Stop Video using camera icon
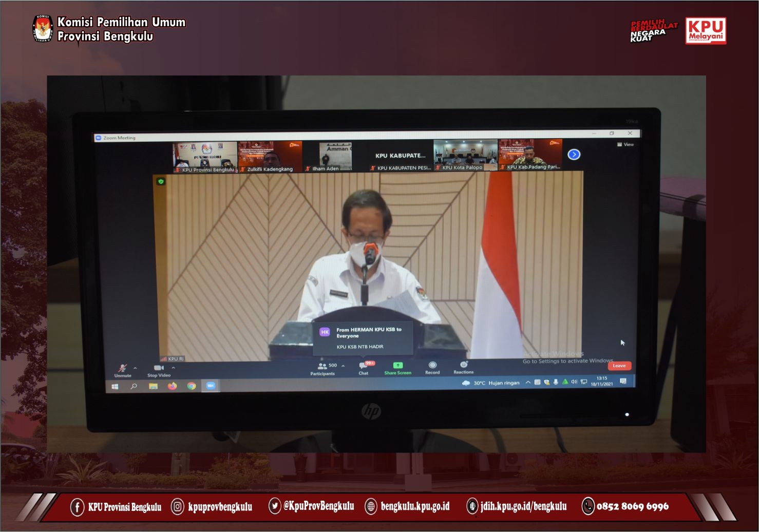This screenshot has width=759, height=532. coord(159,368)
